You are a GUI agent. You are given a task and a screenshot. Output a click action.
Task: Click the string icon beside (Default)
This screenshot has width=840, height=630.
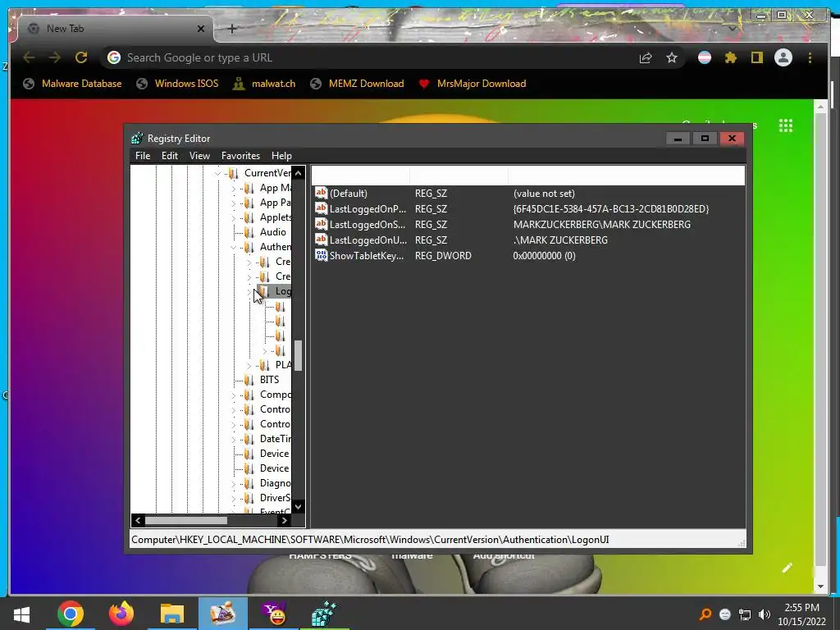point(321,193)
